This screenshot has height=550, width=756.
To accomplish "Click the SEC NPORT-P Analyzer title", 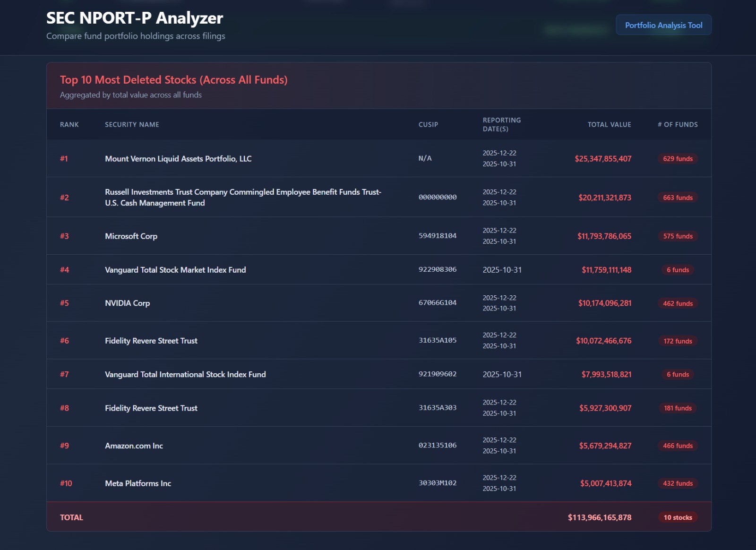I will click(x=135, y=18).
